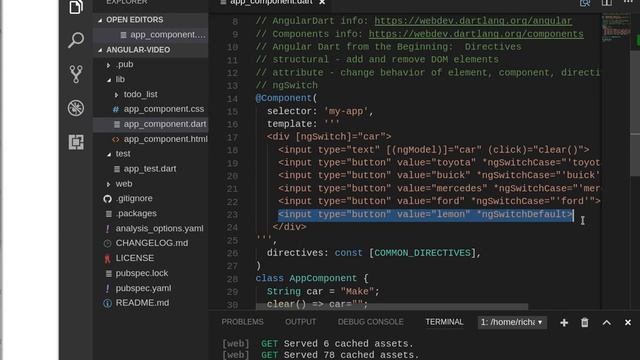Switch to the TERMINAL tab
The height and width of the screenshot is (360, 640).
point(444,322)
